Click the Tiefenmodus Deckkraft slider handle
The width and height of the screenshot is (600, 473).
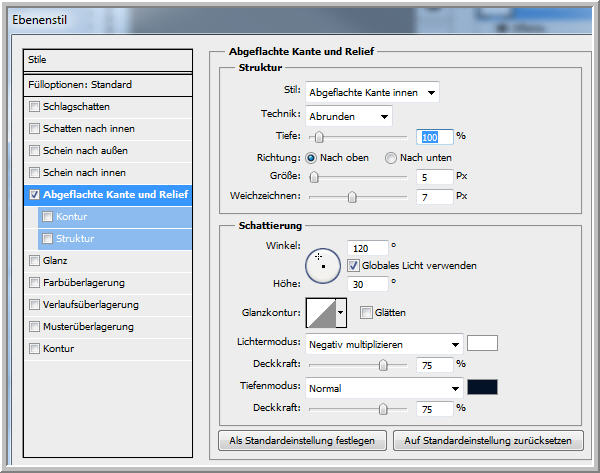tap(383, 409)
